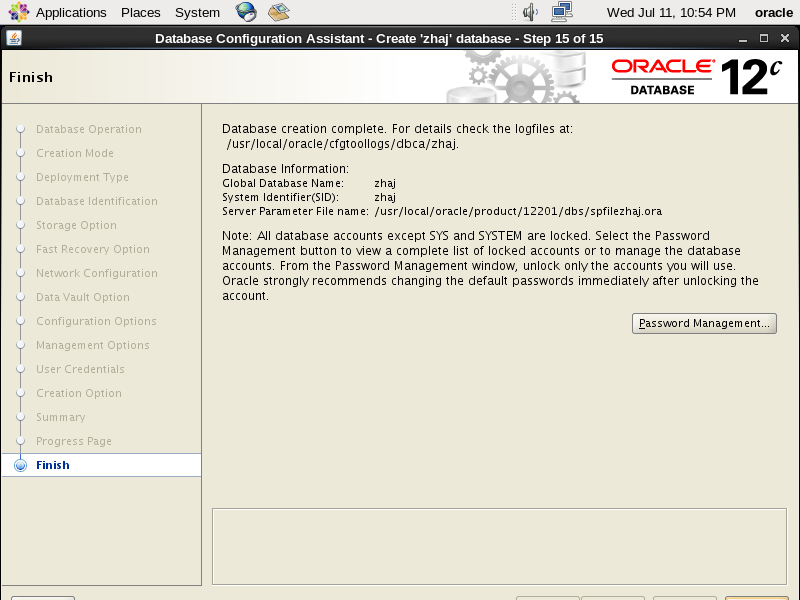
Task: Launch the web browser globe icon
Action: point(246,12)
